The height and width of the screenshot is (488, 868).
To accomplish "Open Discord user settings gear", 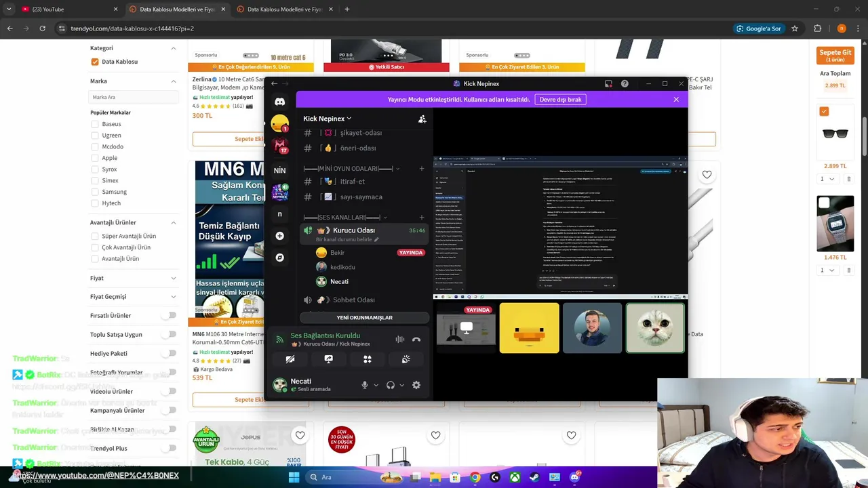I will coord(416,385).
